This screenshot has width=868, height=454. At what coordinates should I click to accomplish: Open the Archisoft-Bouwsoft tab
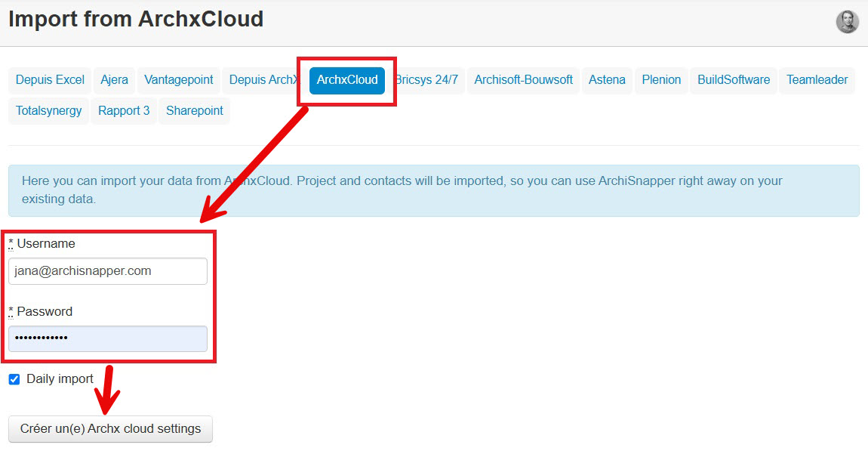(x=523, y=80)
